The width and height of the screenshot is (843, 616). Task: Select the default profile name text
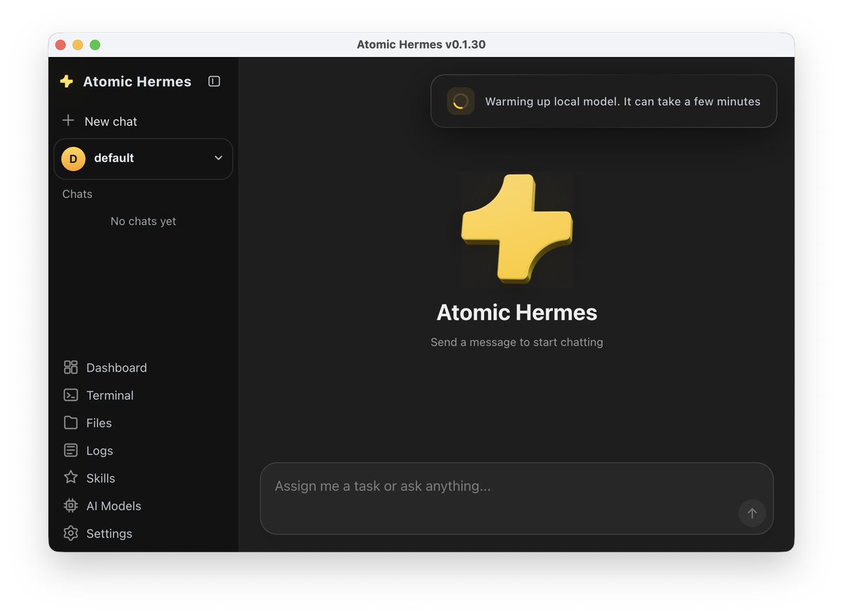coord(114,158)
